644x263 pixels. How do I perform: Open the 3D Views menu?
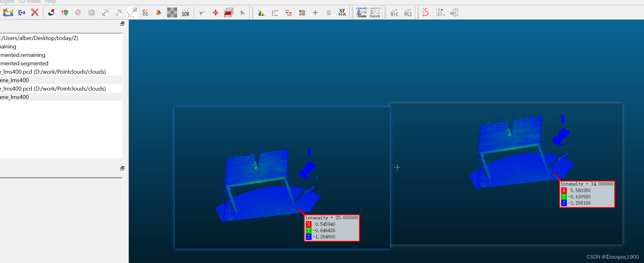coord(29,2)
